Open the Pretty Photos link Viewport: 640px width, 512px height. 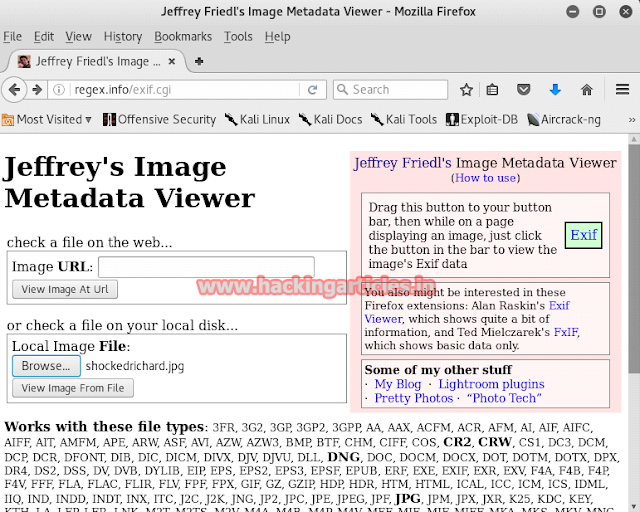[414, 398]
